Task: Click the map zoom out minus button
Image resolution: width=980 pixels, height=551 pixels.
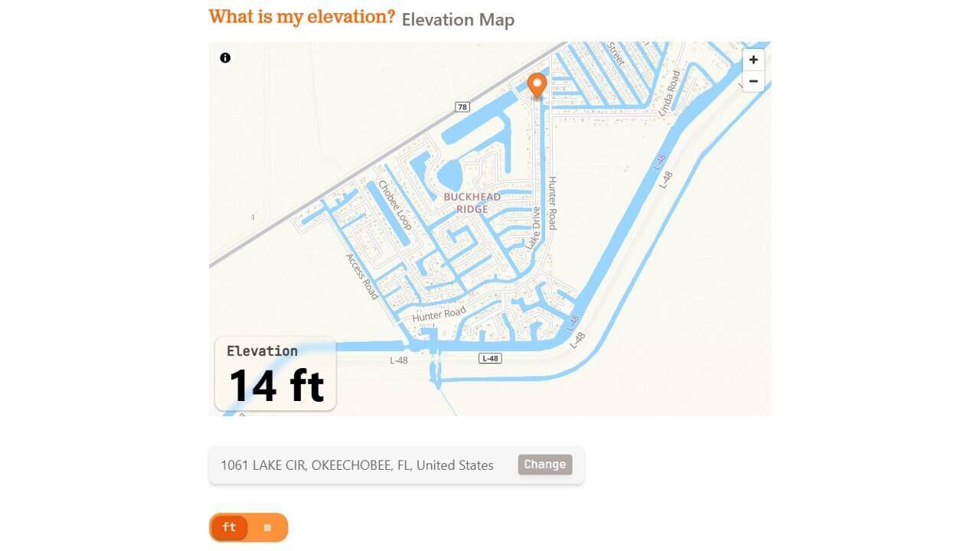Action: click(753, 81)
